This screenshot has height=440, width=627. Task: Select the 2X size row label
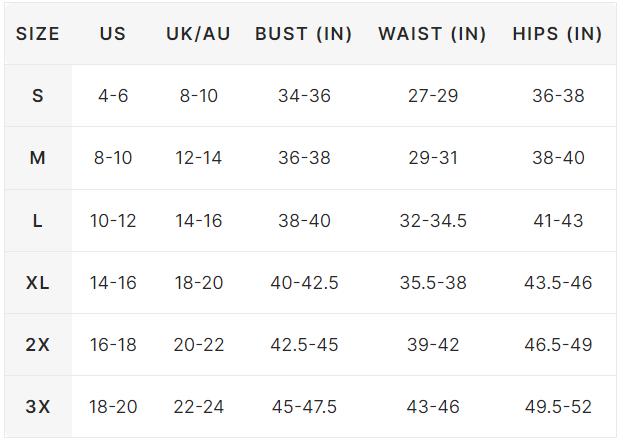coord(38,345)
